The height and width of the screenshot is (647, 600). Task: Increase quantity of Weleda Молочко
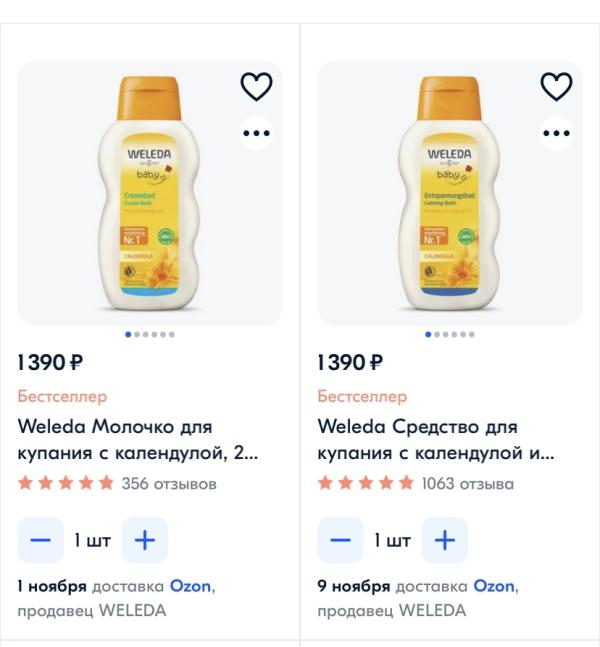click(145, 540)
